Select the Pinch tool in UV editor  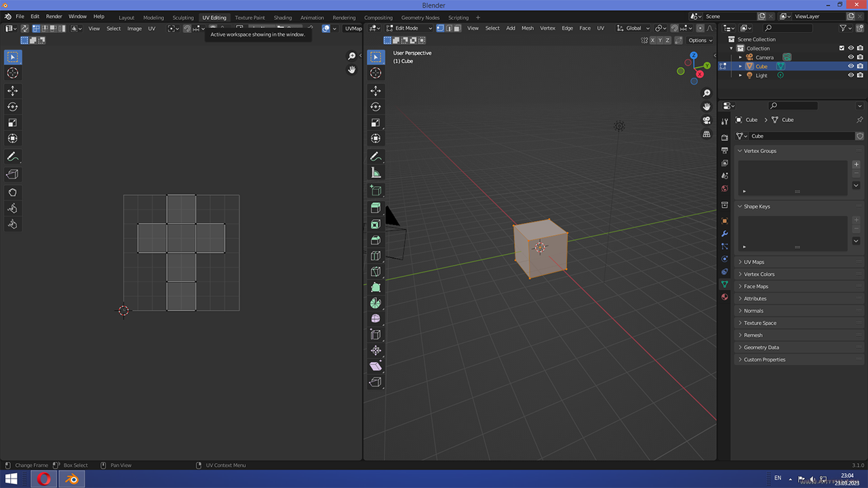click(13, 224)
